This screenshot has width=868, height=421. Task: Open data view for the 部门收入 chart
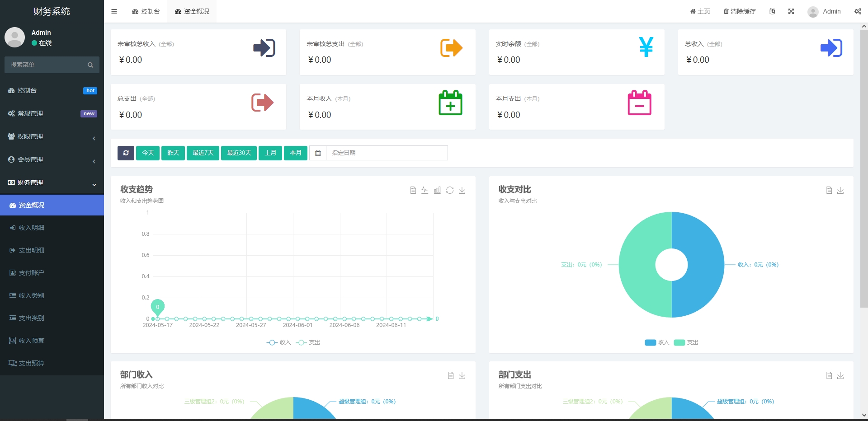tap(451, 376)
